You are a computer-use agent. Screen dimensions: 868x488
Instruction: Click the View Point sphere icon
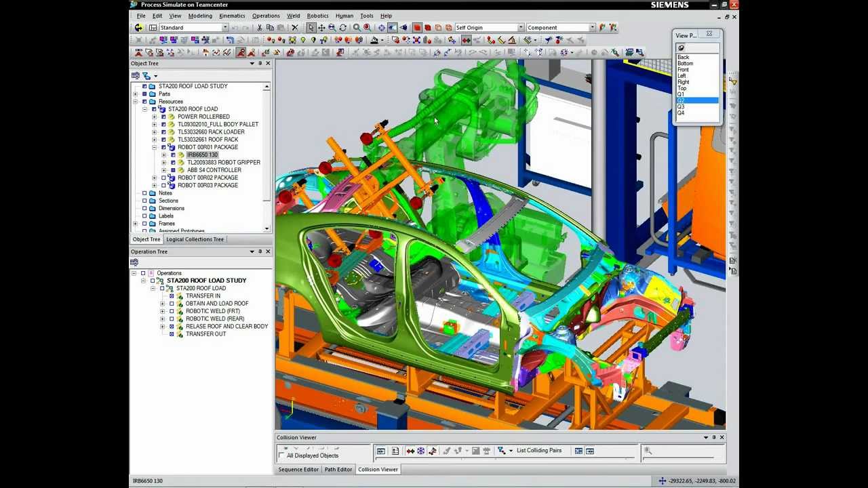point(681,48)
